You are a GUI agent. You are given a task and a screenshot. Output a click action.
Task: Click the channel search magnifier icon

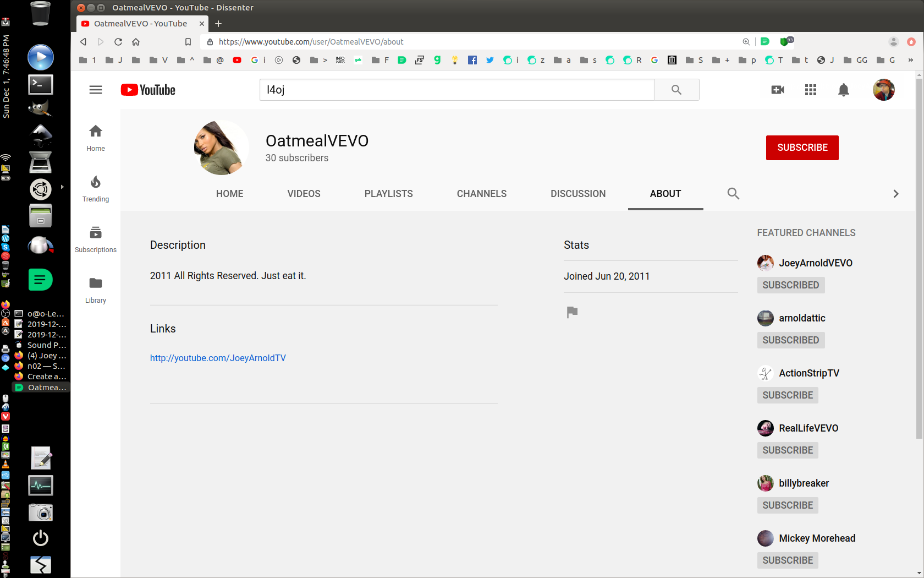point(733,193)
